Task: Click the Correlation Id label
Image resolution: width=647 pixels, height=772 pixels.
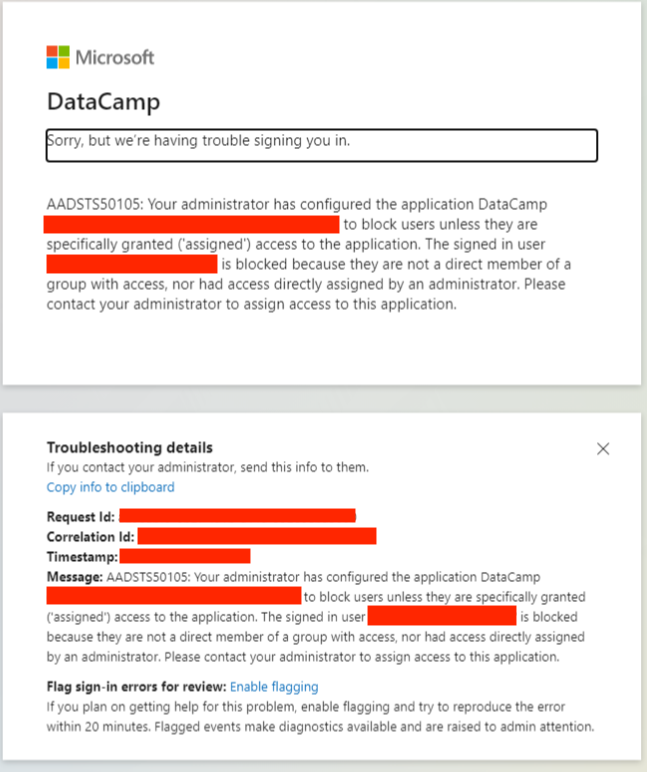Action: 90,537
